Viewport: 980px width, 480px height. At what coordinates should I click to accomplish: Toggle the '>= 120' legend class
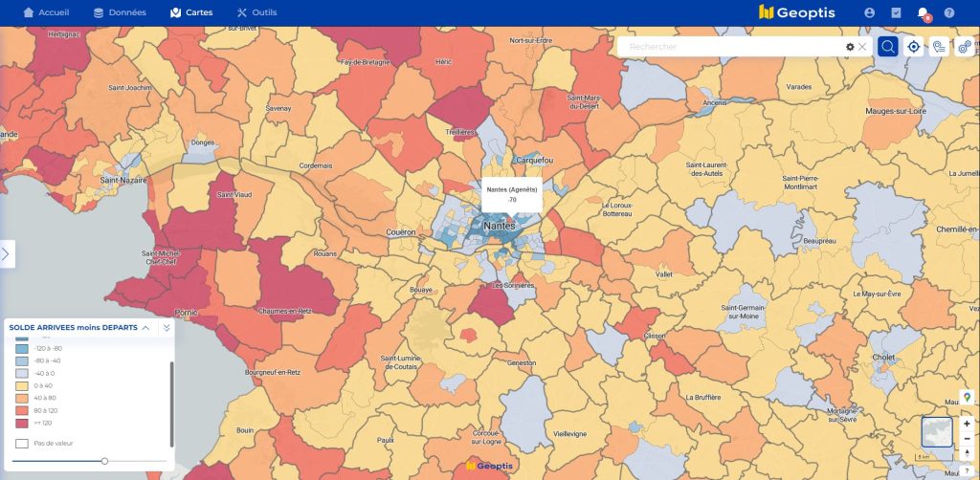pos(22,422)
